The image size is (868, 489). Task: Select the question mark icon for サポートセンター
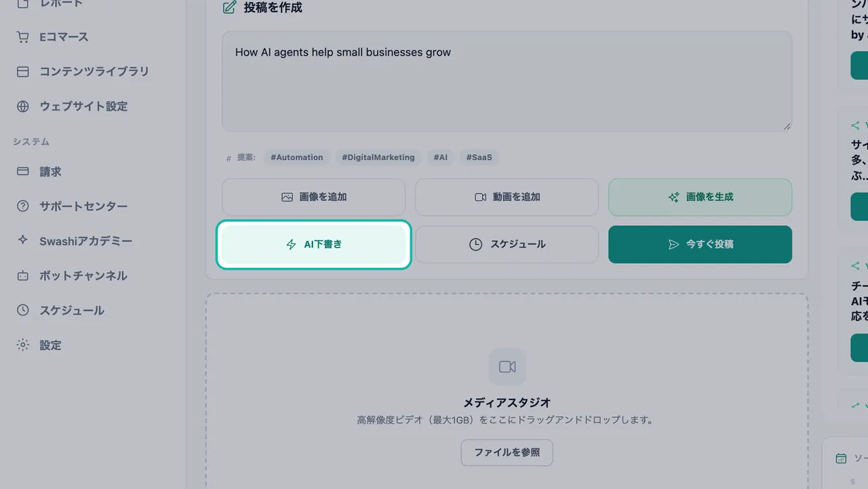[x=23, y=206]
